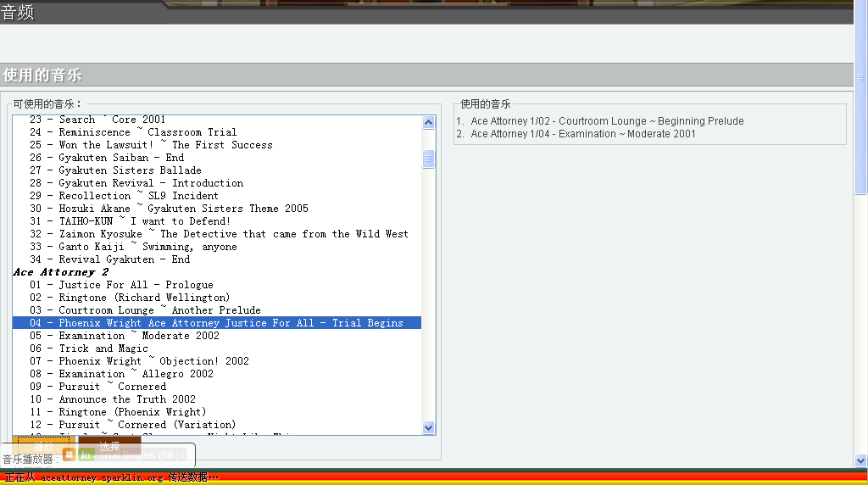Select '24 - Reminiscence ~ Classroom Trial'
Image resolution: width=868 pixels, height=485 pixels.
click(x=216, y=132)
